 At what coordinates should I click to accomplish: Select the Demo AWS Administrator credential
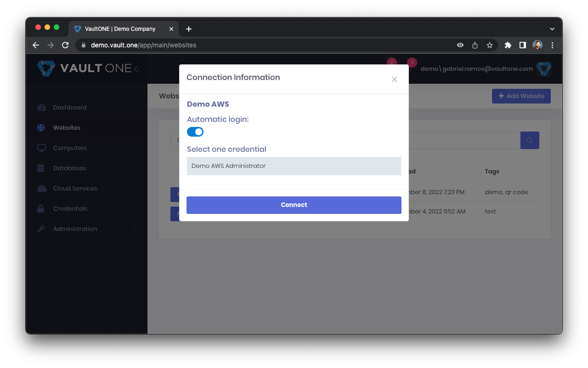294,166
